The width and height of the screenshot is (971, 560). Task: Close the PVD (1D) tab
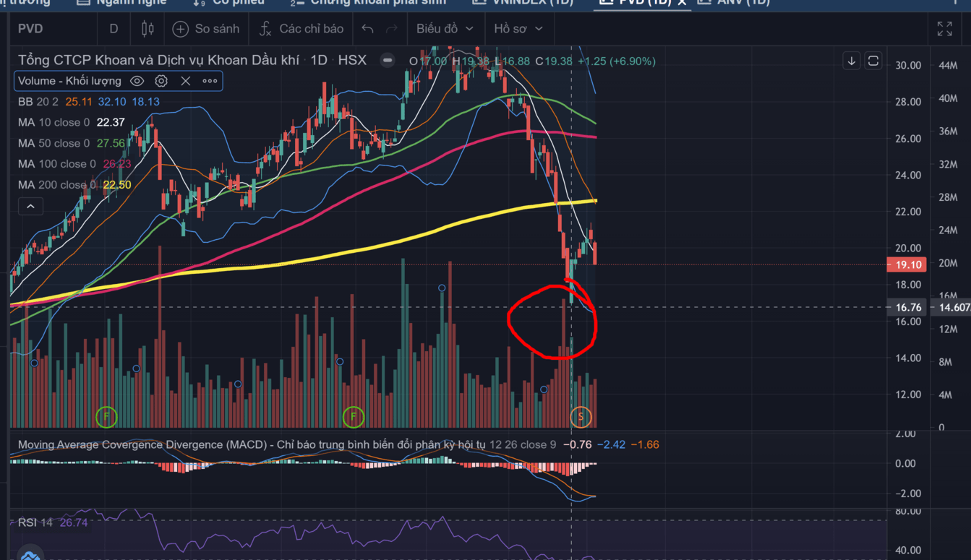click(682, 2)
